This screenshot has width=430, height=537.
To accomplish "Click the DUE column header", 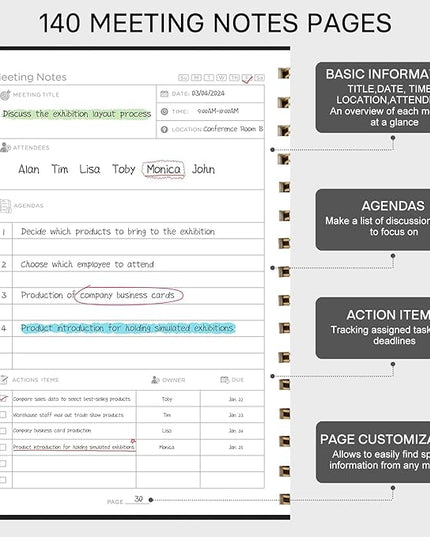I will [238, 380].
